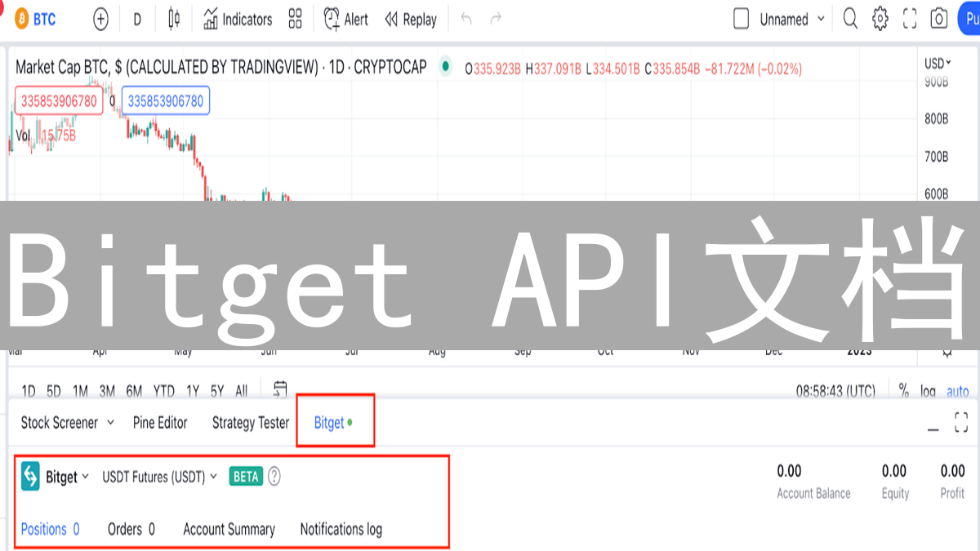Select the Orders 0 tab

[131, 529]
